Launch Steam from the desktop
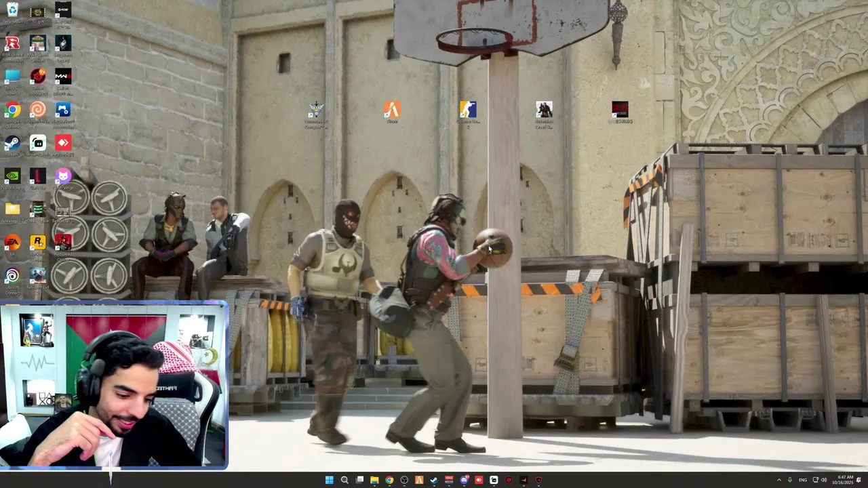 (12, 146)
